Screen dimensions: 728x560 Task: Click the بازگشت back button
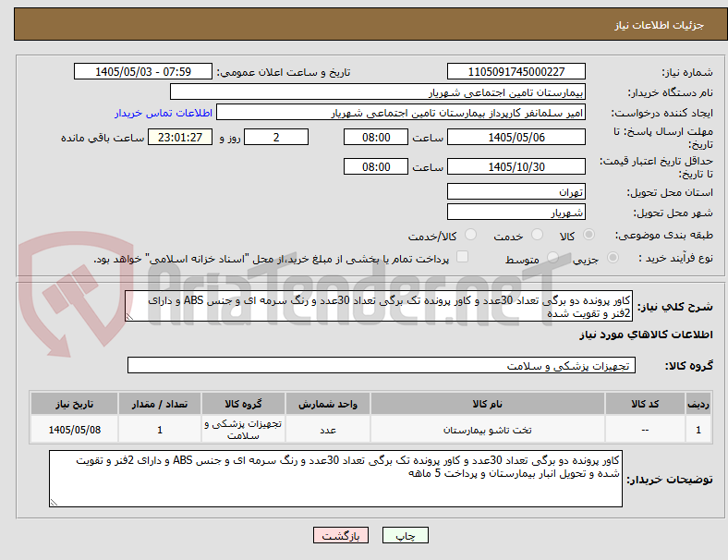pyautogui.click(x=341, y=535)
